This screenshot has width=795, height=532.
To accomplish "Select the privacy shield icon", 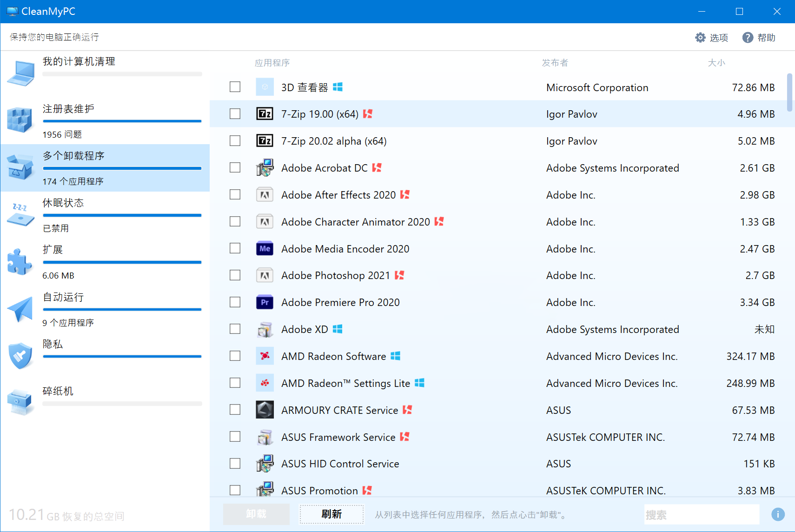I will pyautogui.click(x=20, y=356).
